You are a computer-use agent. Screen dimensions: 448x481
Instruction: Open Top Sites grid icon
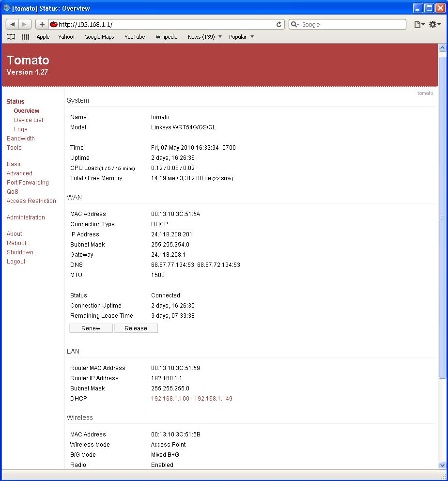26,37
